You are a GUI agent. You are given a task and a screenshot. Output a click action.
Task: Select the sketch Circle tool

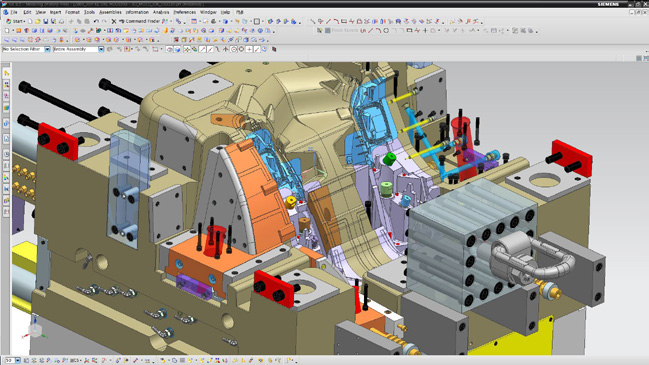coord(386,31)
